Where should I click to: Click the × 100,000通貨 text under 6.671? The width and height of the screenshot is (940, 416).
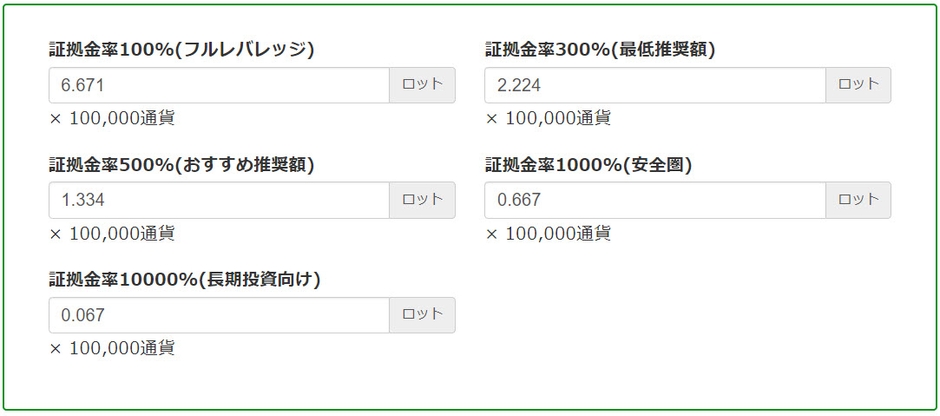112,118
